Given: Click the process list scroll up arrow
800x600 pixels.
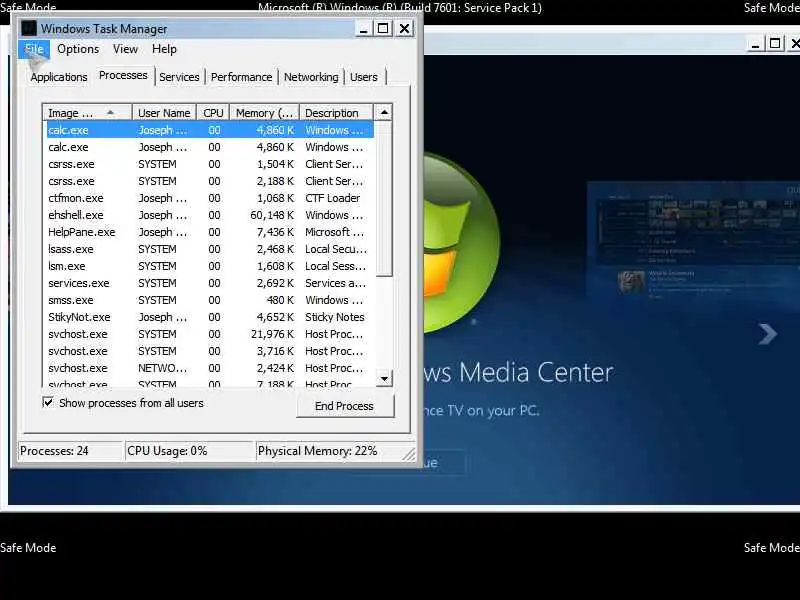Looking at the screenshot, I should point(384,112).
